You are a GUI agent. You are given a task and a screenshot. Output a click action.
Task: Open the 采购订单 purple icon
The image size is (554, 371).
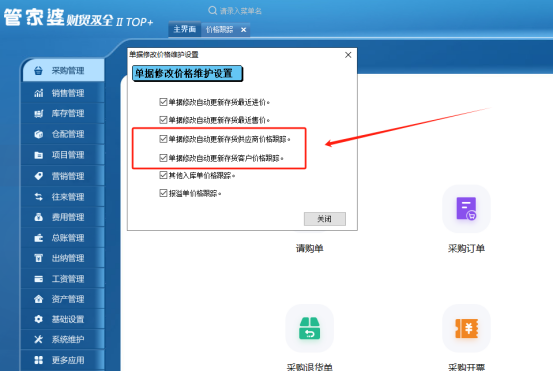(466, 209)
